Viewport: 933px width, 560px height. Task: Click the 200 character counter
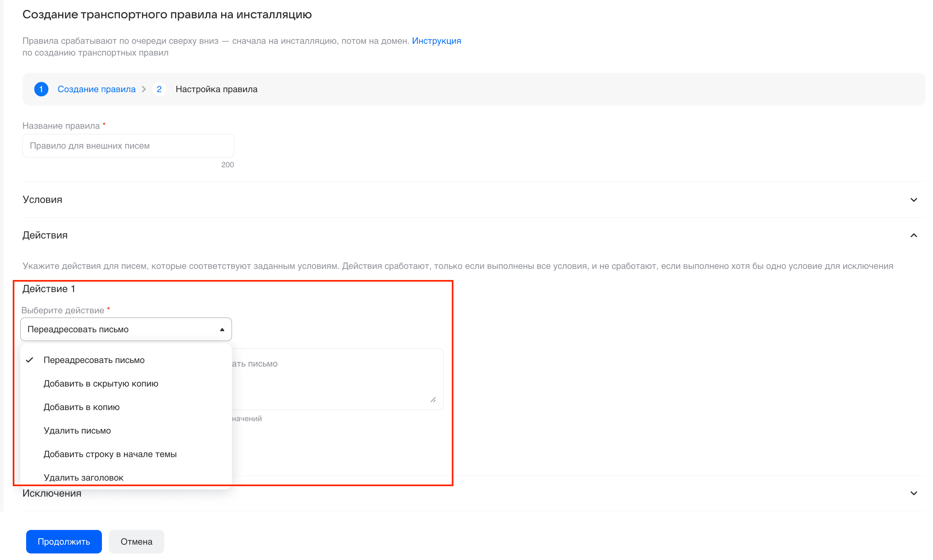coord(227,165)
